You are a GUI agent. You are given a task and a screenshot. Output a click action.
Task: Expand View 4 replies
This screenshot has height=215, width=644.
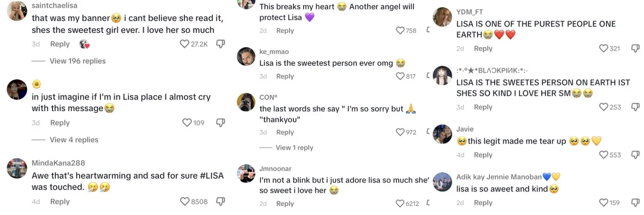tap(74, 140)
